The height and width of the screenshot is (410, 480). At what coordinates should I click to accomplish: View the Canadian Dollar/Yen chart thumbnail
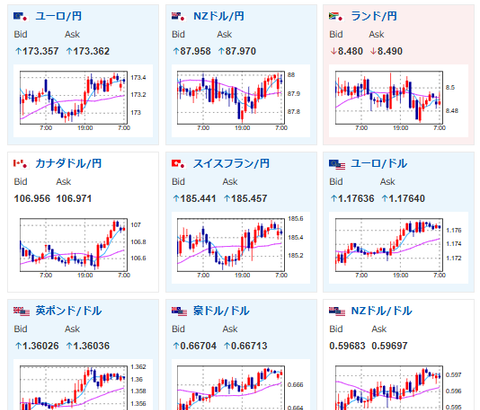[x=83, y=248]
